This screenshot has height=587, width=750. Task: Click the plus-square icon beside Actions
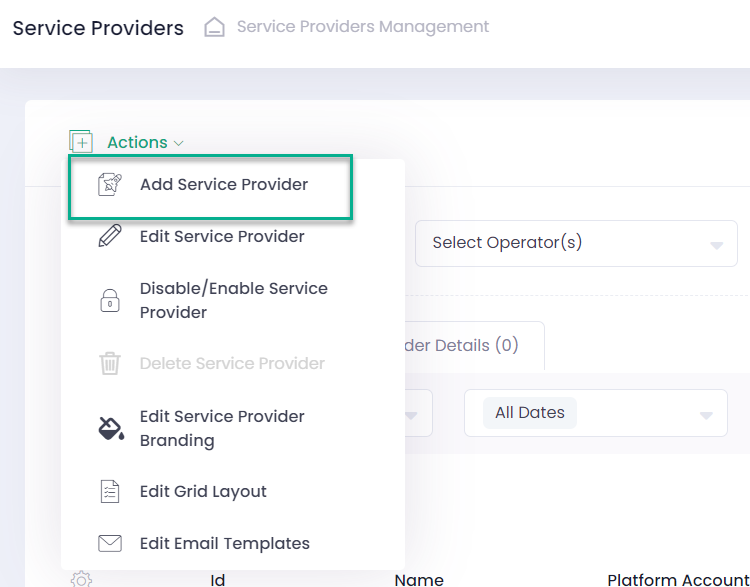tap(81, 142)
